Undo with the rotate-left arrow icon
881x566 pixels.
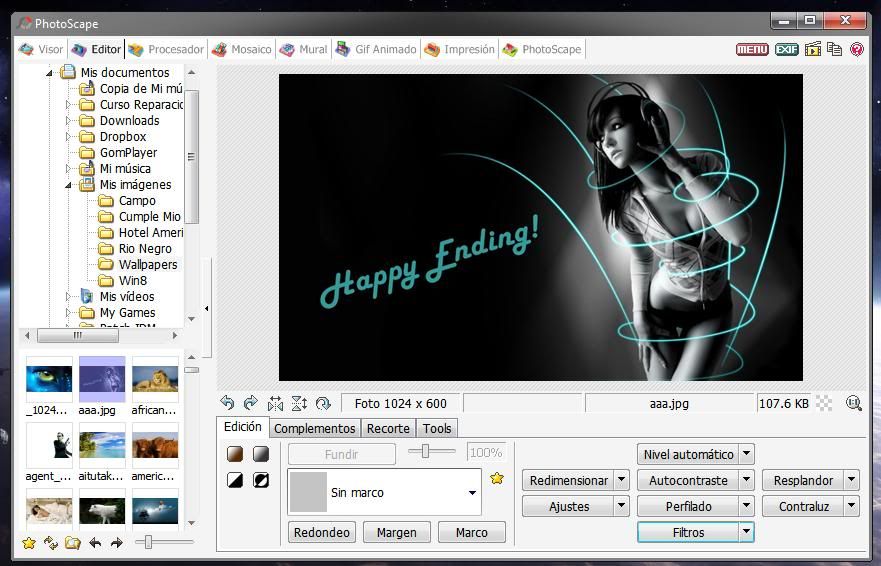tap(227, 402)
